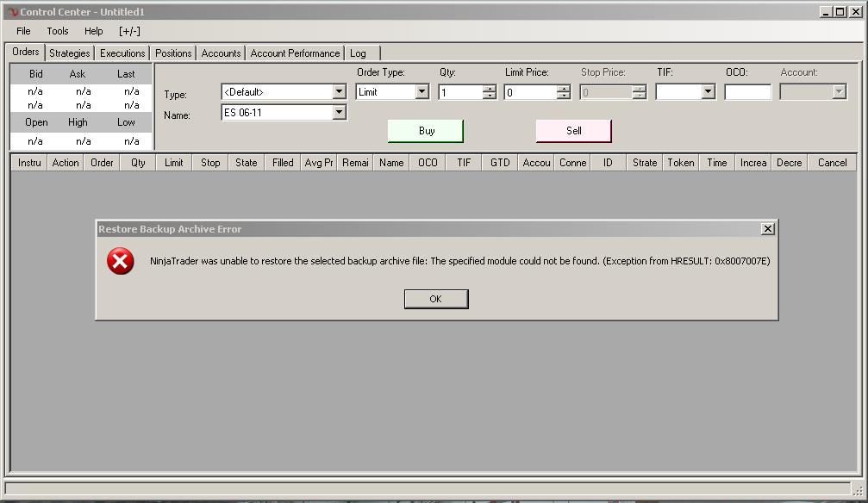Close the Restore Backup Archive Error dialog
Screen dimensions: 868x503
[x=767, y=228]
